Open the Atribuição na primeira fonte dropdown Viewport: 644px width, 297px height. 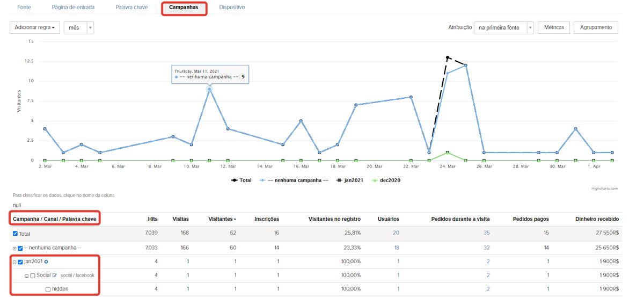point(503,27)
